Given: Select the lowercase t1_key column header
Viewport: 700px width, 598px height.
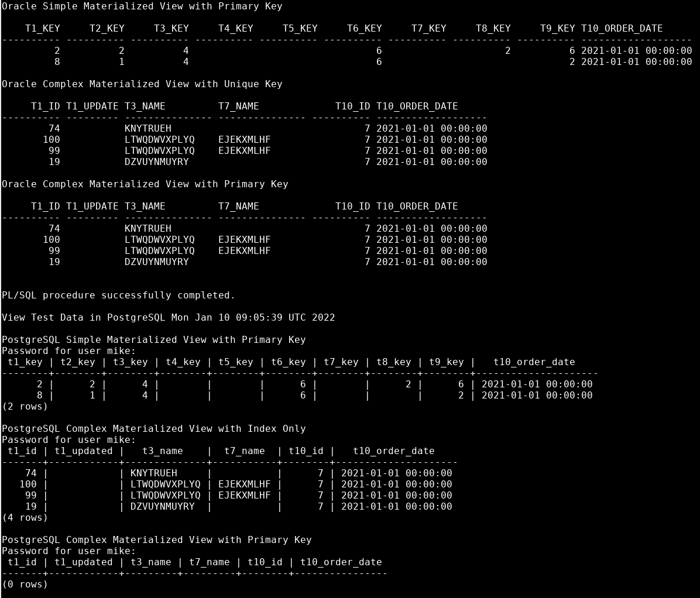Looking at the screenshot, I should coord(25,362).
